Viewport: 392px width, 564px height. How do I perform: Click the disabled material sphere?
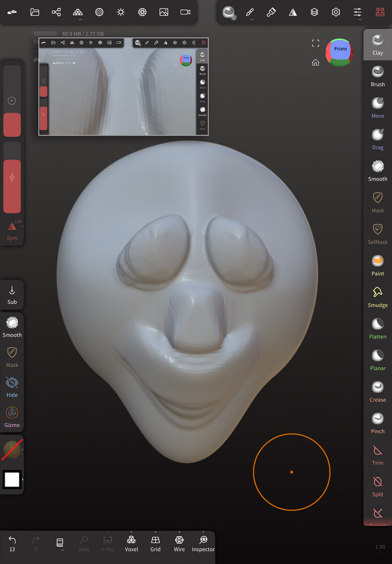coord(12,450)
